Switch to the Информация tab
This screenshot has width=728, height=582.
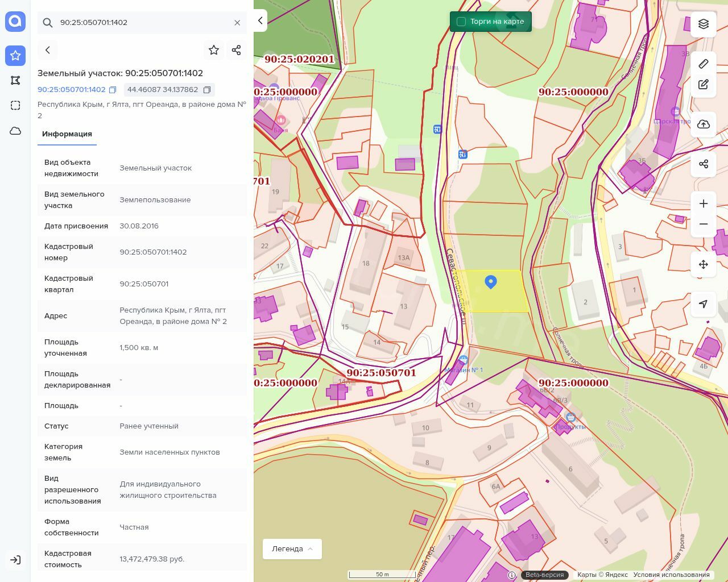[x=67, y=134]
